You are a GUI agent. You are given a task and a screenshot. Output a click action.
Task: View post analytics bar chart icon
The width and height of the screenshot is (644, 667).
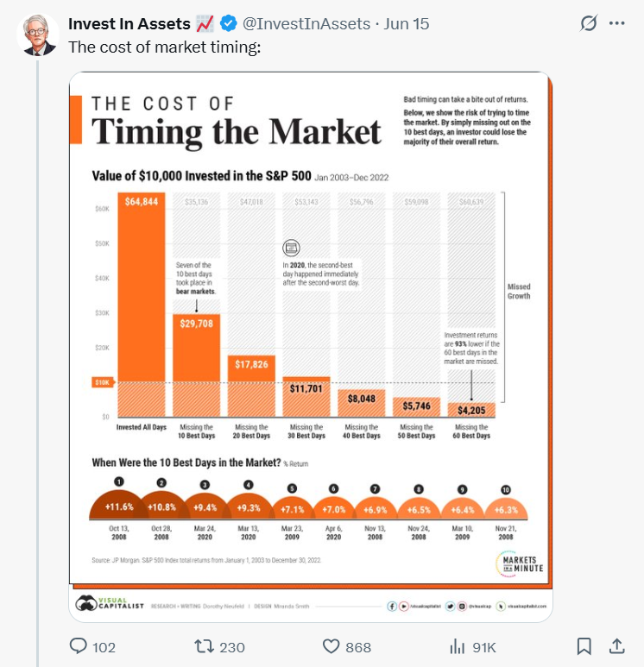pos(458,646)
